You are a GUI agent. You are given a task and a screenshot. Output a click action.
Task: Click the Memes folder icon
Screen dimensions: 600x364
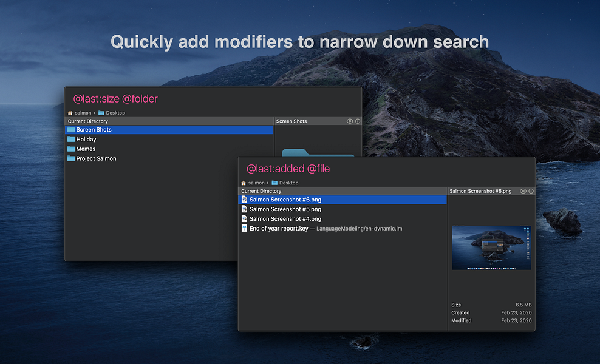[x=71, y=149]
